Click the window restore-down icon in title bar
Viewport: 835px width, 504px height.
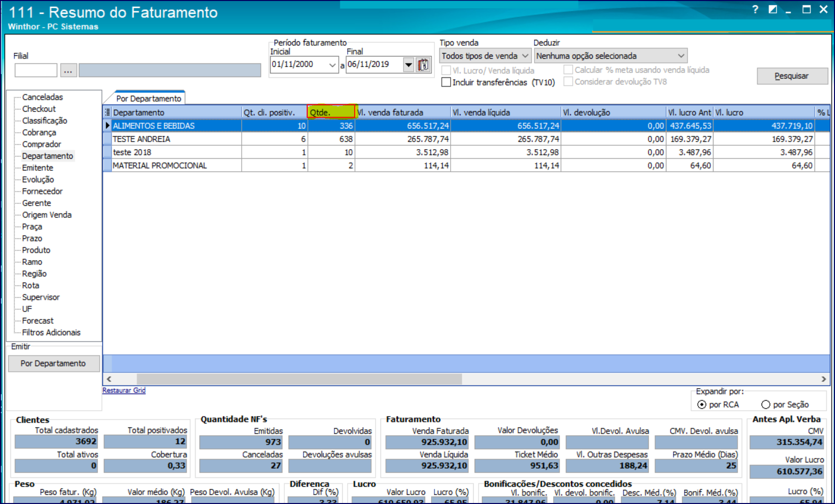coord(773,9)
